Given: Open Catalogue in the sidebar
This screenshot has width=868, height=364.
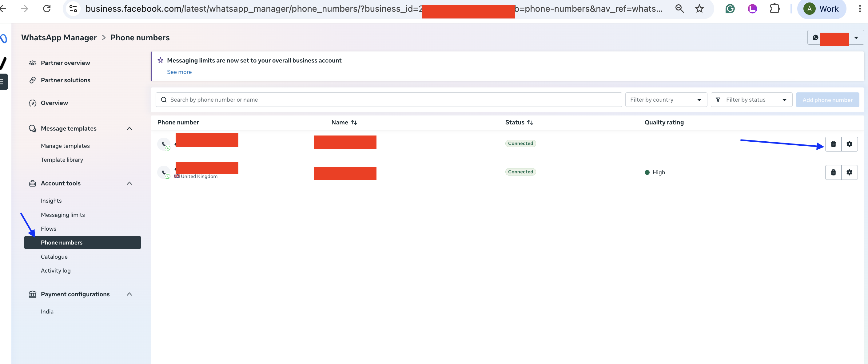Looking at the screenshot, I should [54, 257].
